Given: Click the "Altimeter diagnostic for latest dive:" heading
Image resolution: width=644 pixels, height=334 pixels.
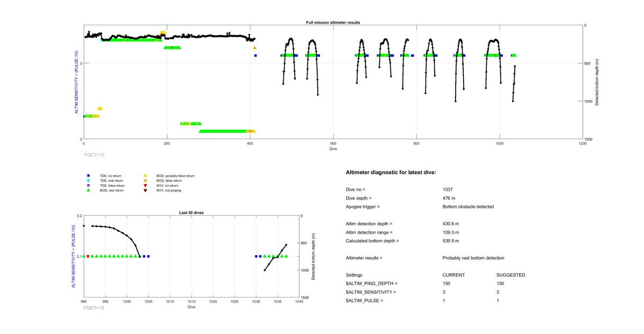Looking at the screenshot, I should coord(391,172).
